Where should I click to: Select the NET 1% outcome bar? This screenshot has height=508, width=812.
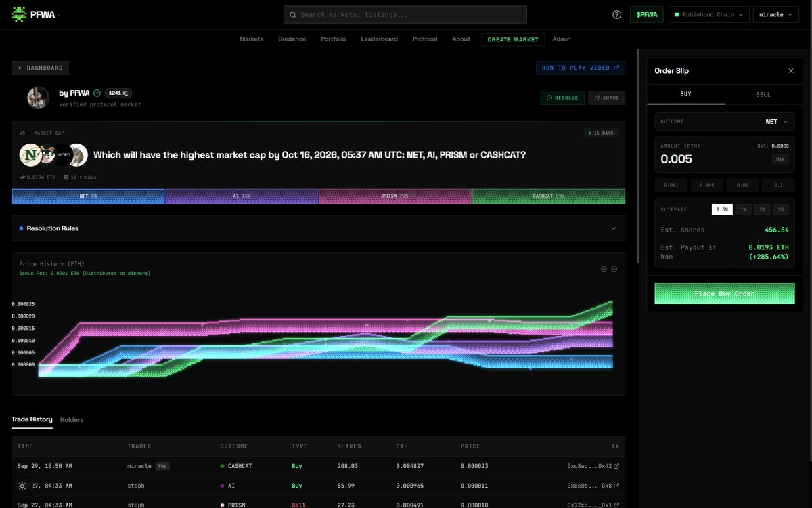click(88, 196)
